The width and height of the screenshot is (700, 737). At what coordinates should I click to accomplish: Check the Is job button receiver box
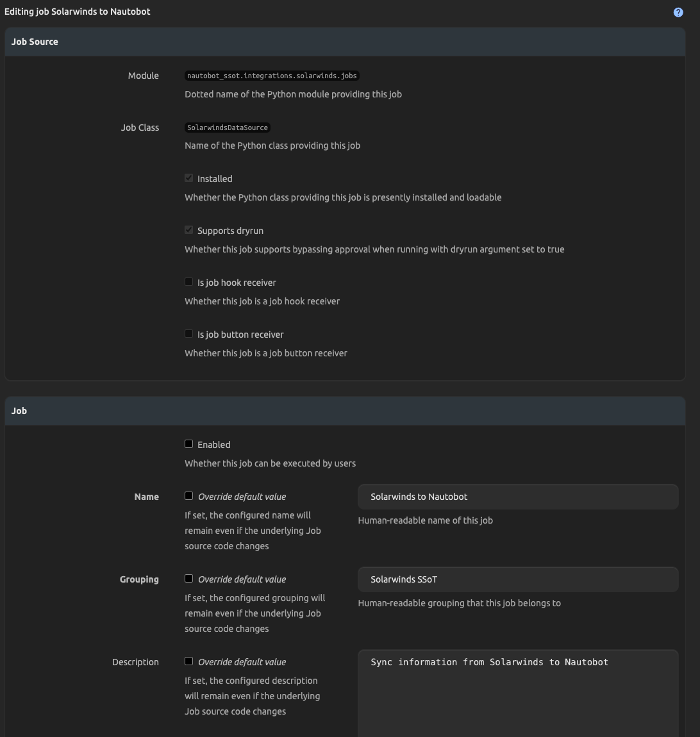189,334
